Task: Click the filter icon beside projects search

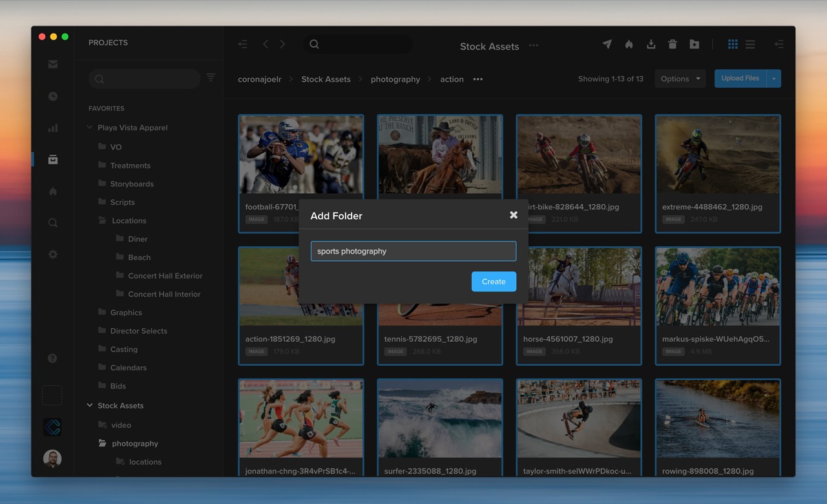Action: tap(211, 78)
